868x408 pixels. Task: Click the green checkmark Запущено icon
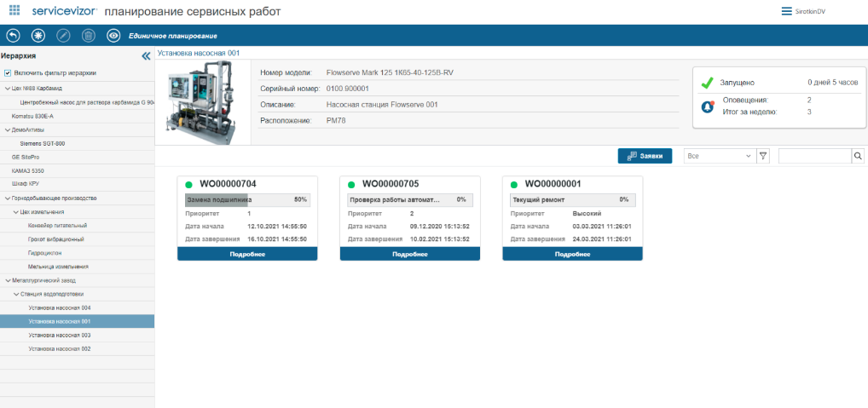coord(707,83)
